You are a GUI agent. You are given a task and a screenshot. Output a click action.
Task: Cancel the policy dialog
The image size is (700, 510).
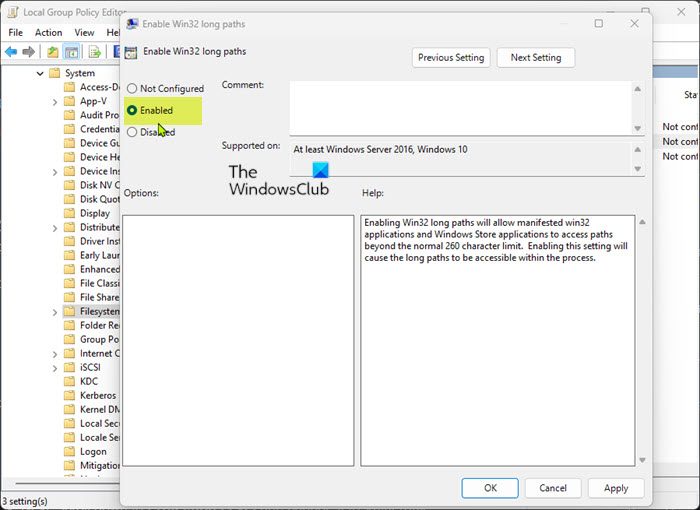pyautogui.click(x=553, y=488)
